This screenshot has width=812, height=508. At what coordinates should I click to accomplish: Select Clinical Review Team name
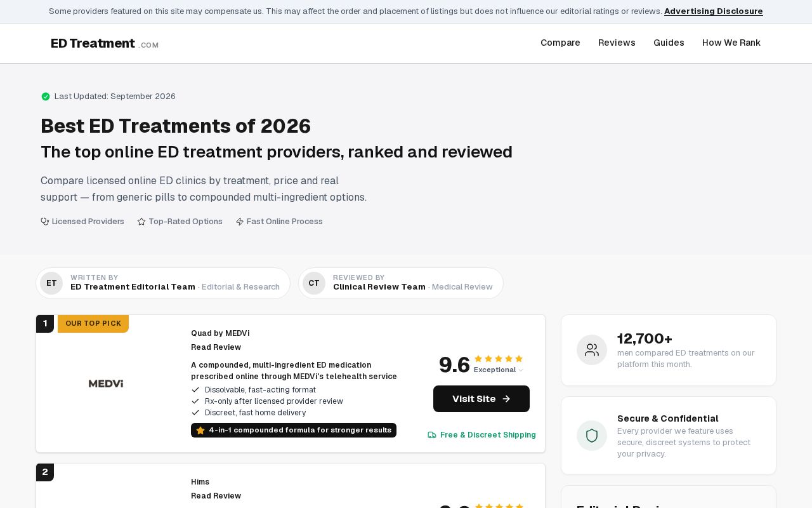pos(379,287)
